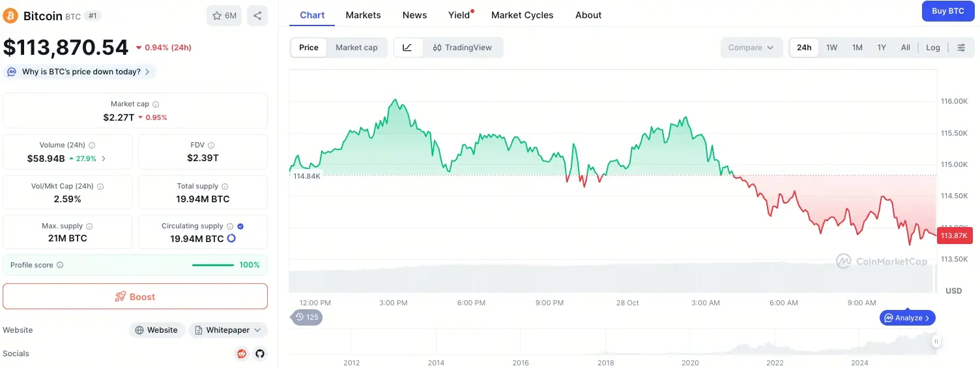Screen dimensions: 980x368
Task: Open the Reddit socials icon
Action: 242,354
